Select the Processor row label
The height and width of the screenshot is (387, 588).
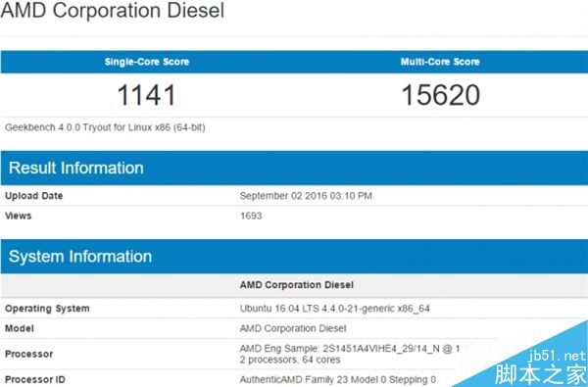[28, 354]
